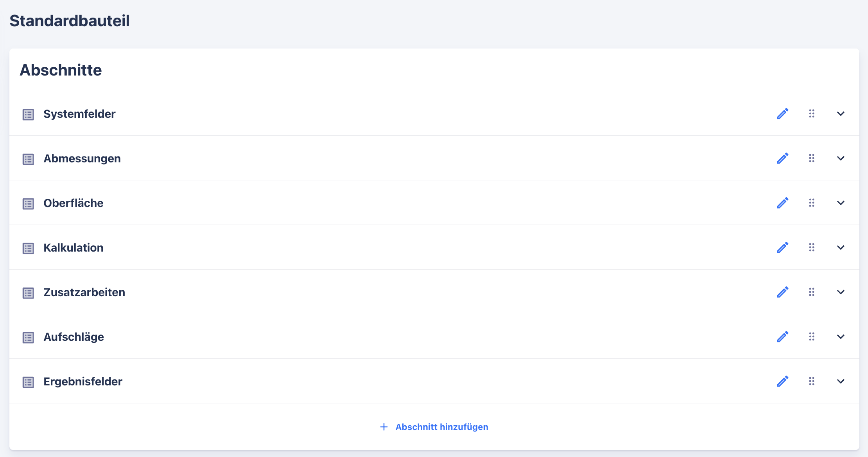Grab the Aufschläge reorder handle

(812, 337)
